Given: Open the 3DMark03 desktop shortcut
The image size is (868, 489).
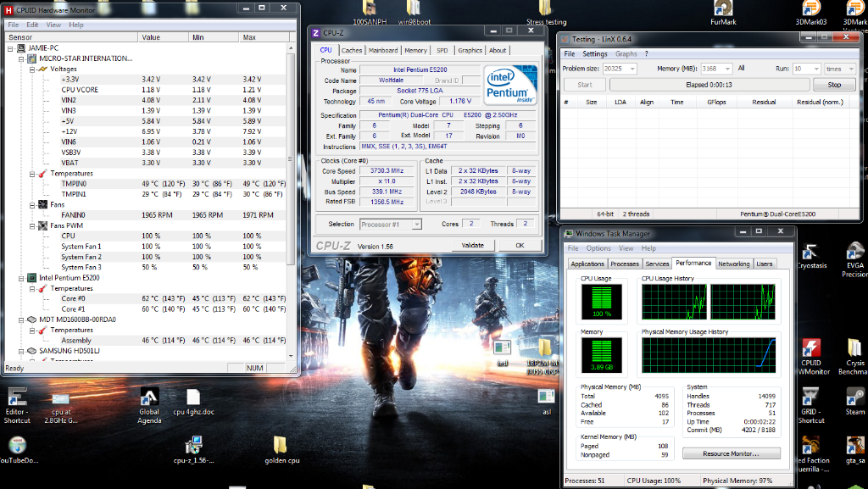Looking at the screenshot, I should (811, 11).
